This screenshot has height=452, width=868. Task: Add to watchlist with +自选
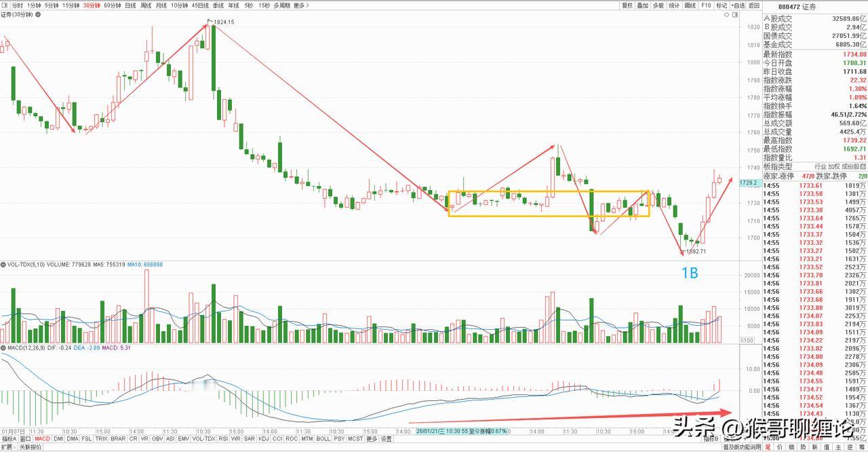tap(738, 5)
